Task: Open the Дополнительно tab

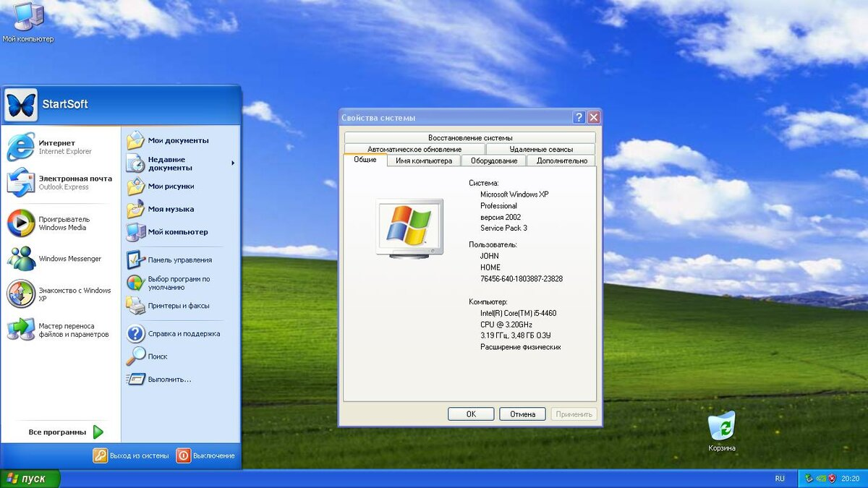Action: (562, 160)
